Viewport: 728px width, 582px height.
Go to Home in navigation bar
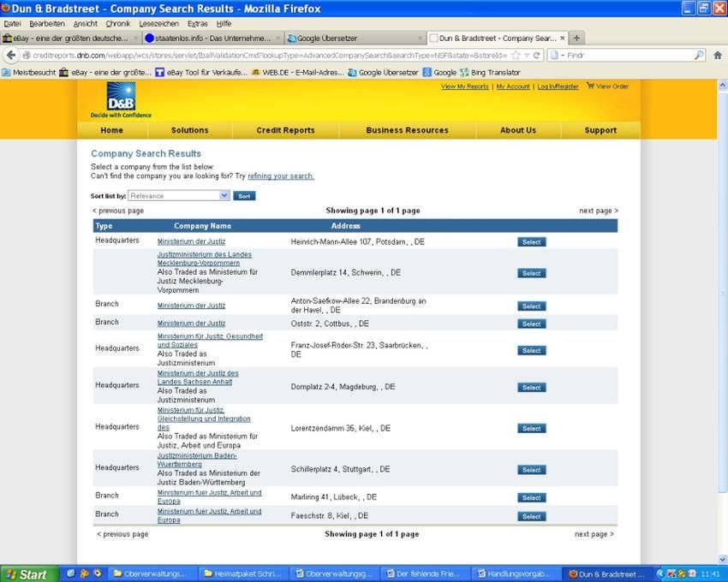pos(112,130)
